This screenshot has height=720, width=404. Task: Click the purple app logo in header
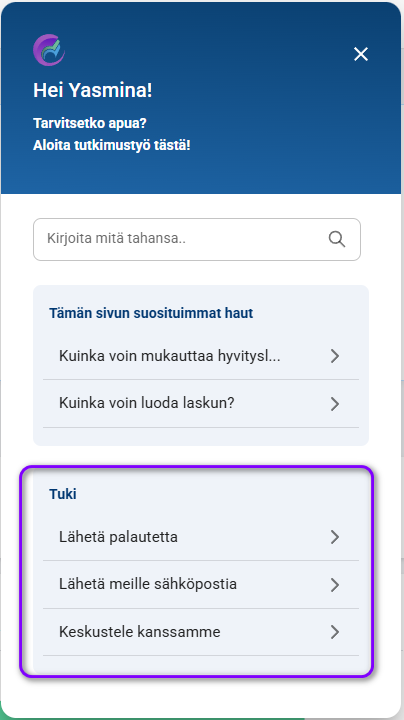point(49,50)
